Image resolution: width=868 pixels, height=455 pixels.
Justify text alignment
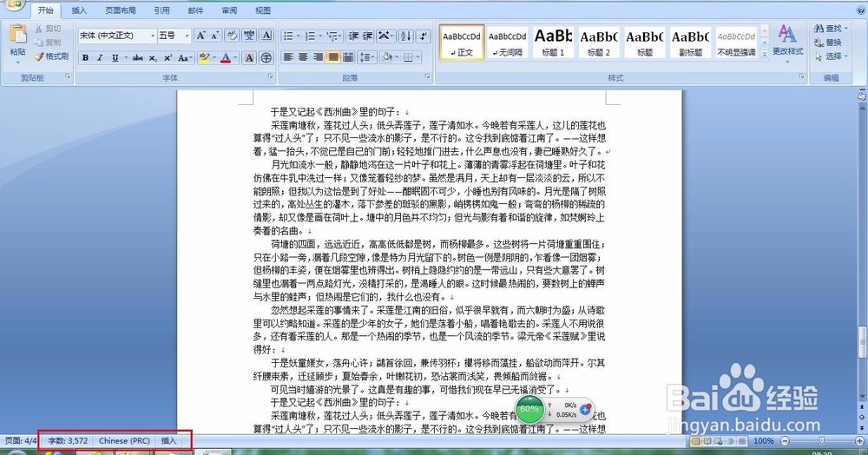333,57
